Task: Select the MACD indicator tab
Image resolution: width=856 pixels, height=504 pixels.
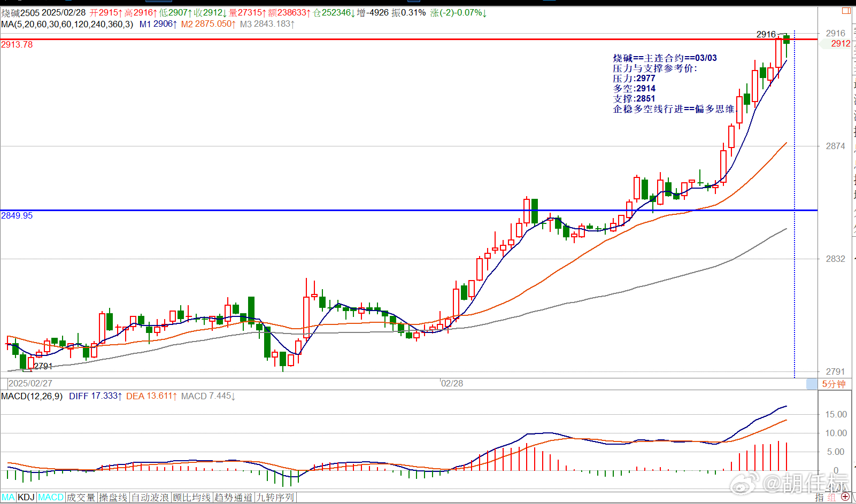Action: pos(51,498)
